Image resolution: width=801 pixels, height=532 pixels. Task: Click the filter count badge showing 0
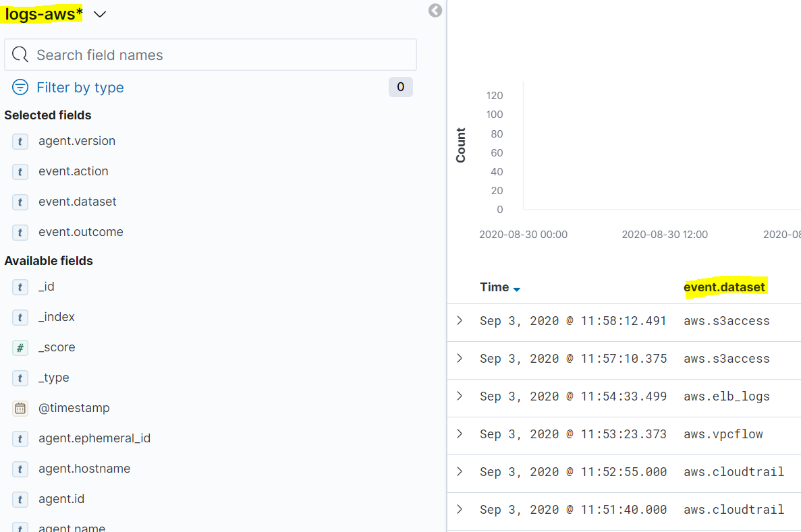point(401,87)
